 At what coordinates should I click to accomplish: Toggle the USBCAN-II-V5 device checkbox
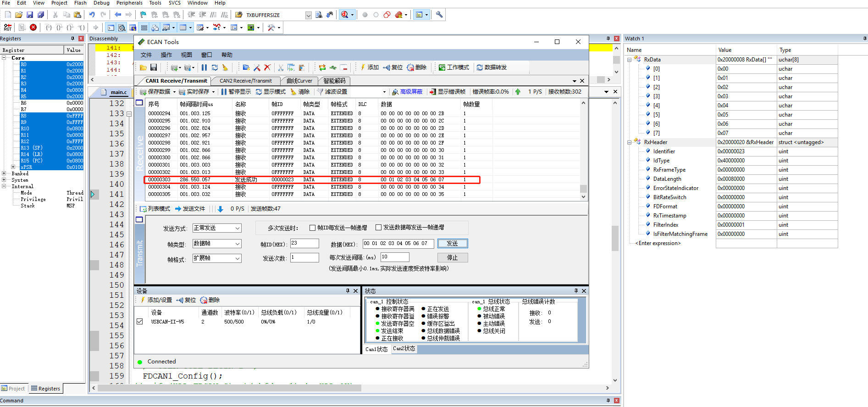pos(139,322)
